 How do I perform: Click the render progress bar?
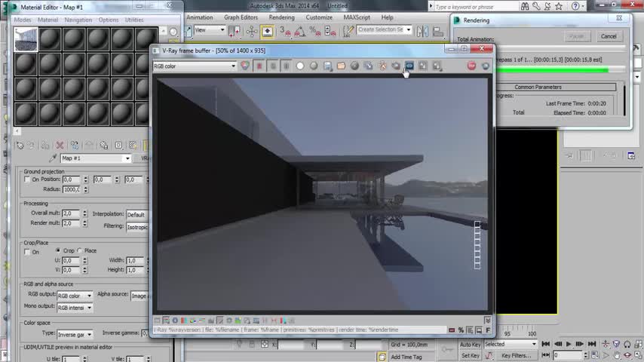[x=560, y=70]
